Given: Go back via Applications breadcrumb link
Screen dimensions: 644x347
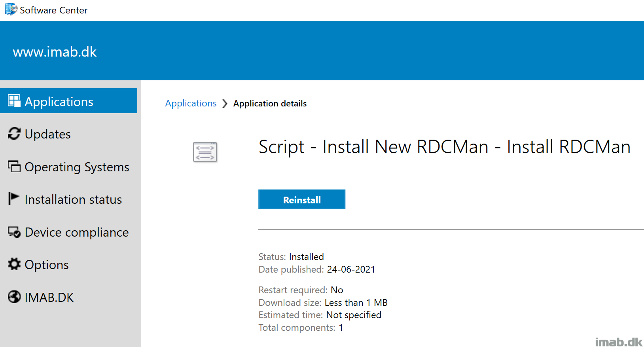Looking at the screenshot, I should click(191, 103).
